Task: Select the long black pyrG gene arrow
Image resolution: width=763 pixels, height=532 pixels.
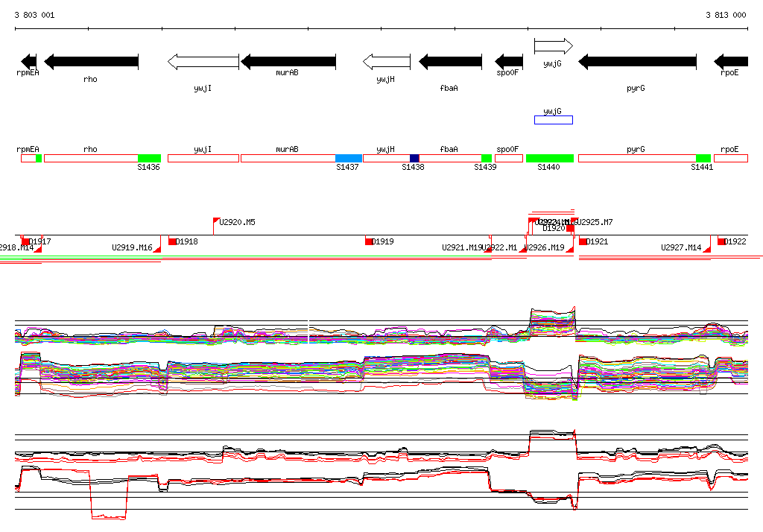Action: pos(638,62)
